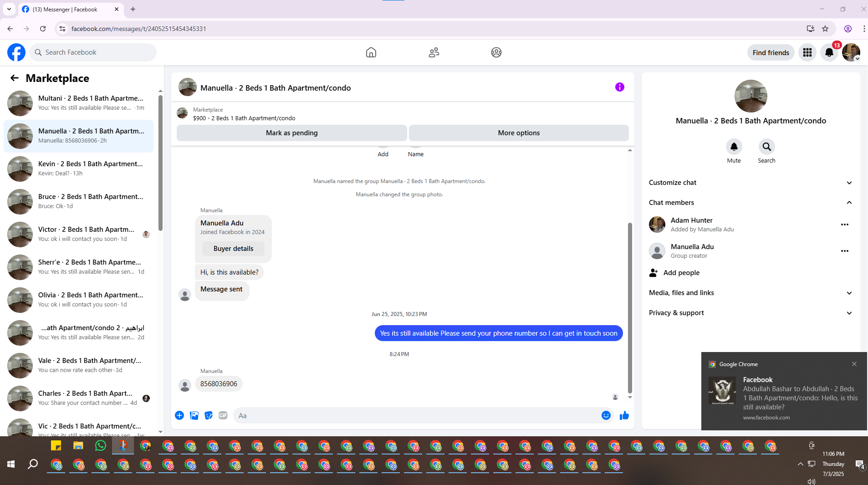Viewport: 868px width, 485px height.
Task: Reload the Messenger page
Action: coord(43,29)
